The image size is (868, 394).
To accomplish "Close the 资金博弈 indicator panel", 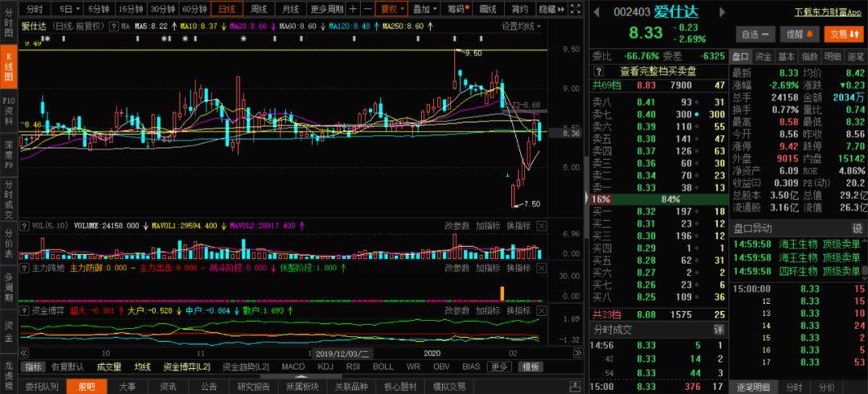I will point(542,310).
